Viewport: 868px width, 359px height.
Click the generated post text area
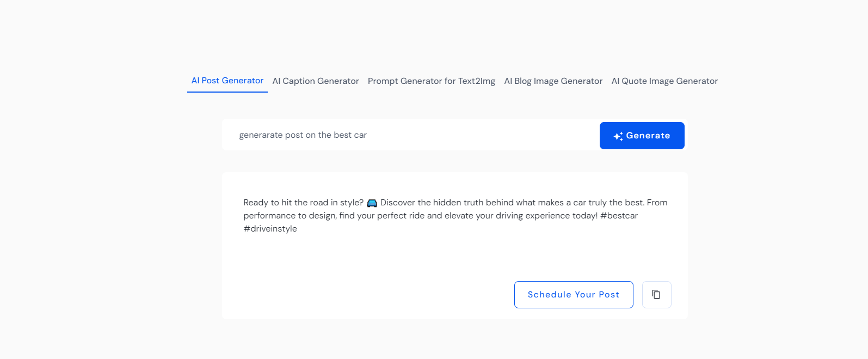click(x=455, y=215)
